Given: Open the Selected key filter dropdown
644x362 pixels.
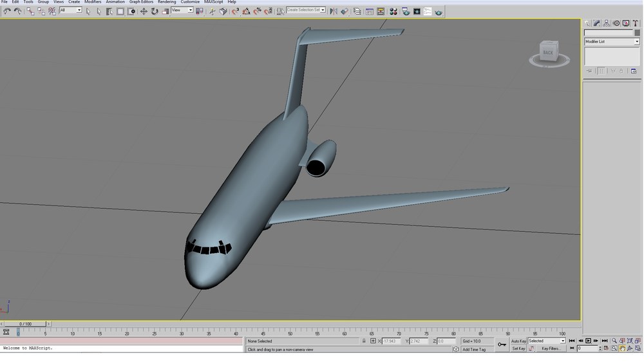Looking at the screenshot, I should point(547,341).
